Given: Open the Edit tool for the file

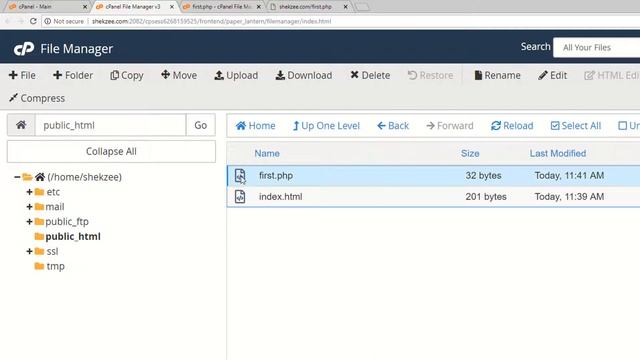Looking at the screenshot, I should [x=553, y=76].
